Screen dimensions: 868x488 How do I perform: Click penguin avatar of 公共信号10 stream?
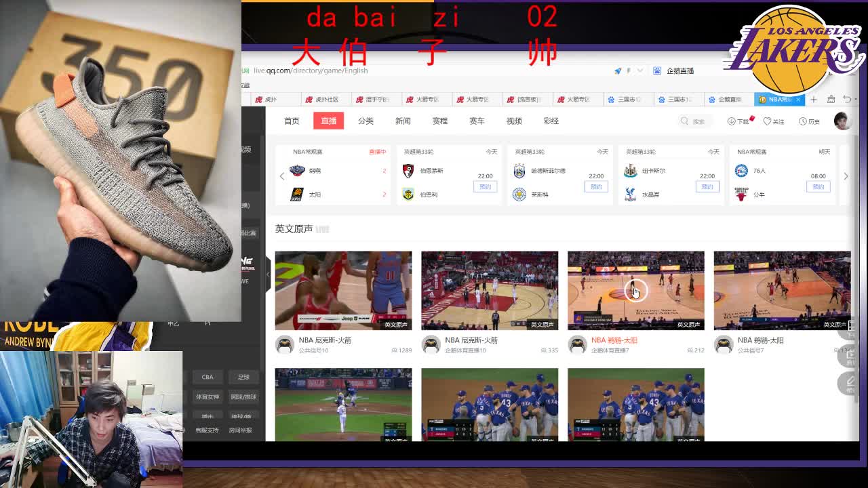point(285,345)
